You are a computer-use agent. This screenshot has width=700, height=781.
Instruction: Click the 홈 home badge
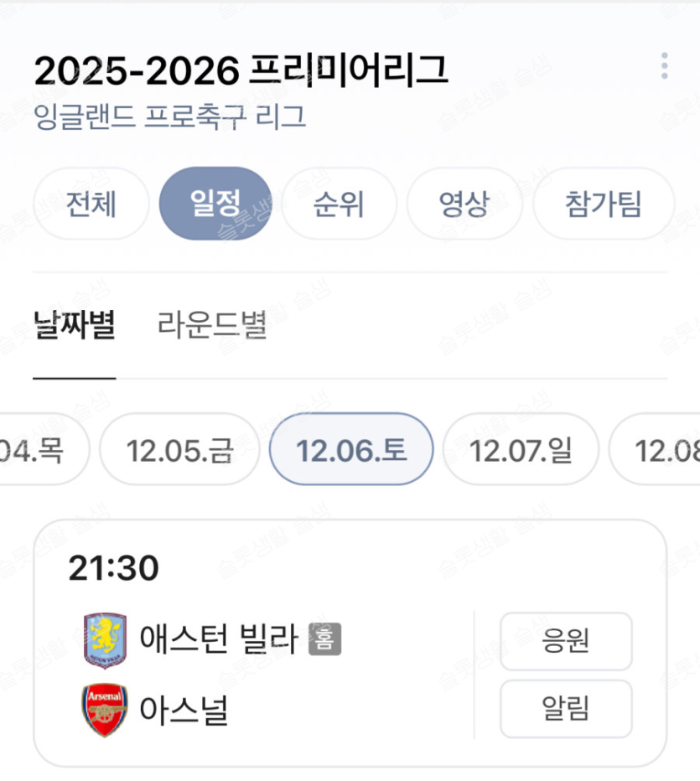coord(324,641)
